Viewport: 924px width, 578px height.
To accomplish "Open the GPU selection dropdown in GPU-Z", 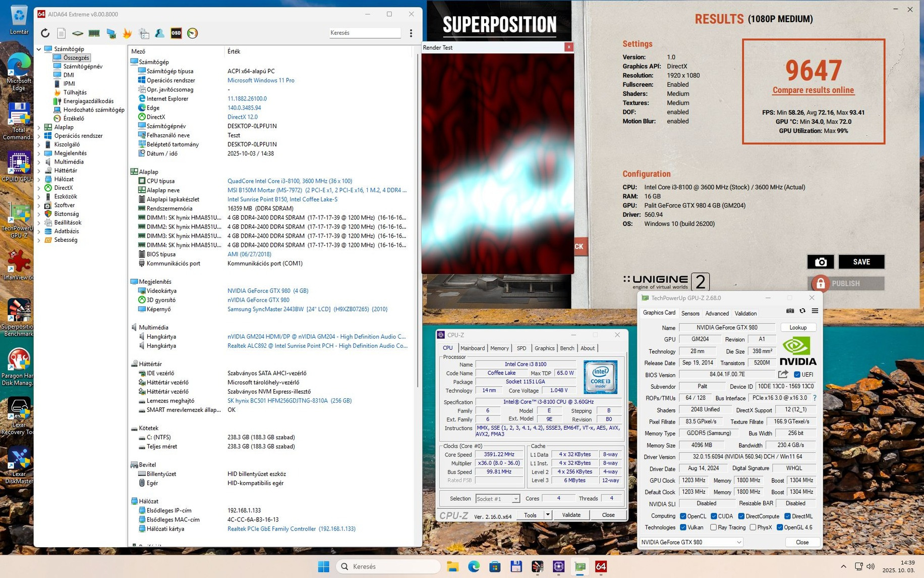I will point(691,542).
